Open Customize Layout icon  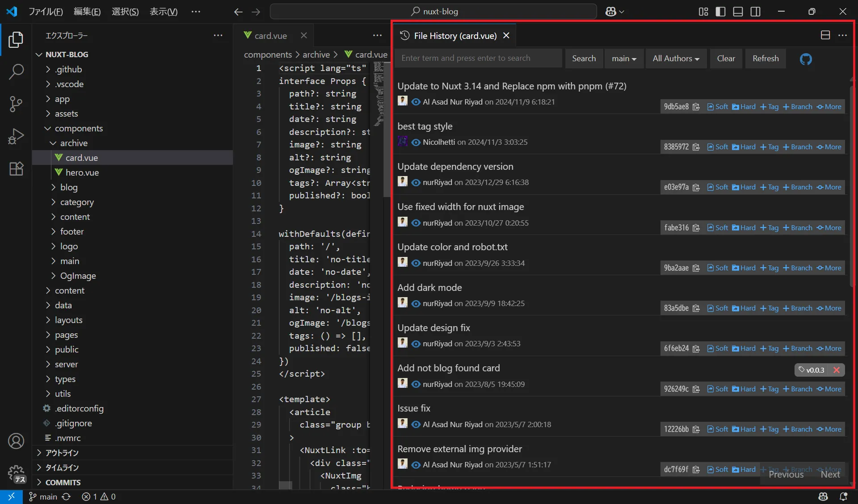click(x=703, y=12)
